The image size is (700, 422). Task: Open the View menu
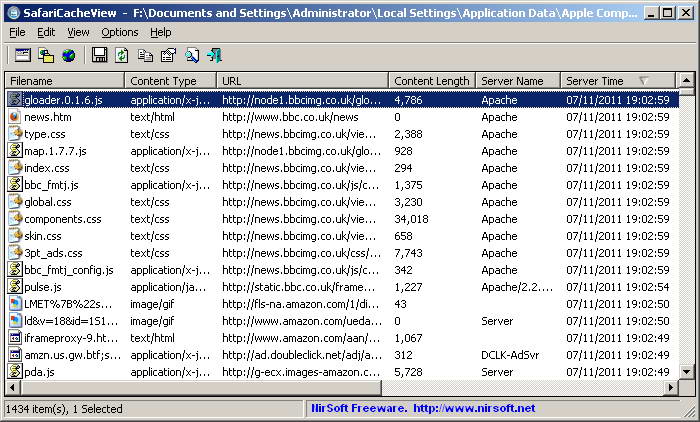tap(77, 32)
